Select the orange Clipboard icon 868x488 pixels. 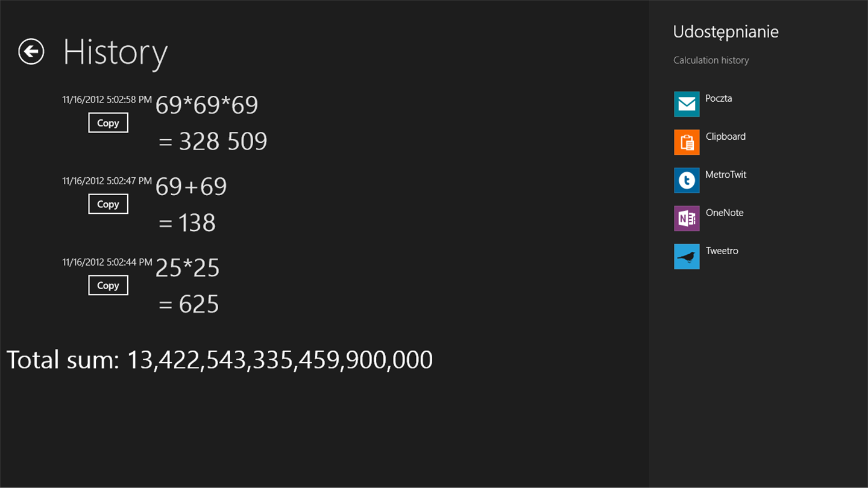[x=687, y=142]
